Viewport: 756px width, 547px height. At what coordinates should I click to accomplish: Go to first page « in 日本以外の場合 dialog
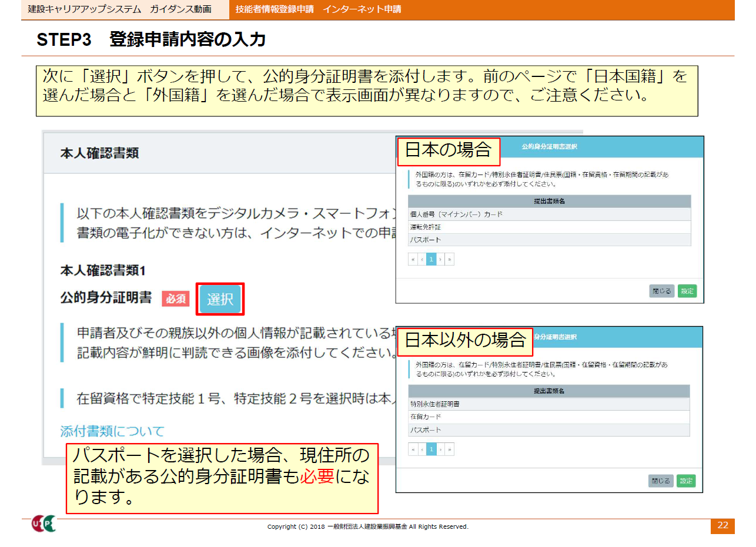413,449
